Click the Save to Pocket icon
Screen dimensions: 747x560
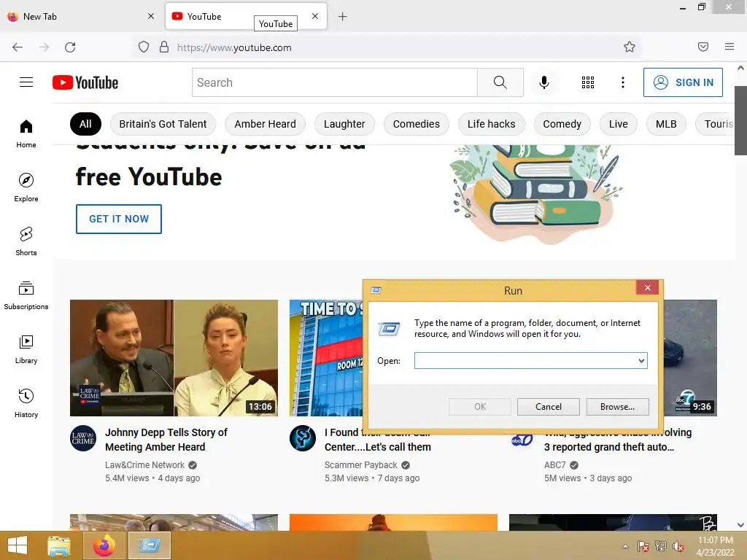tap(703, 47)
